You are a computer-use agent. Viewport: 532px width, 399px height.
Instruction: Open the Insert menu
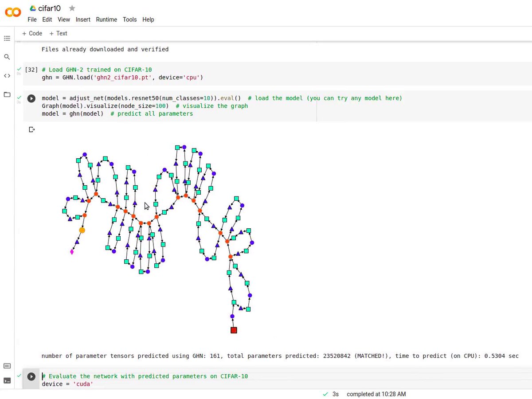pyautogui.click(x=83, y=20)
